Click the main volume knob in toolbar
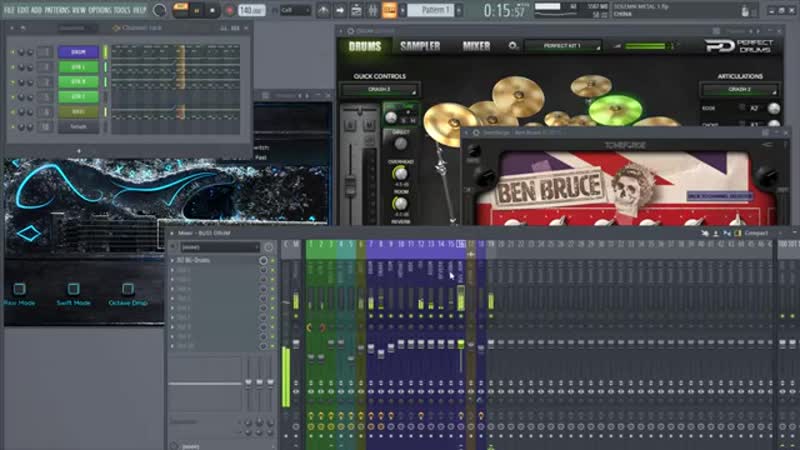Screen dimensions: 800x450 coord(159,10)
